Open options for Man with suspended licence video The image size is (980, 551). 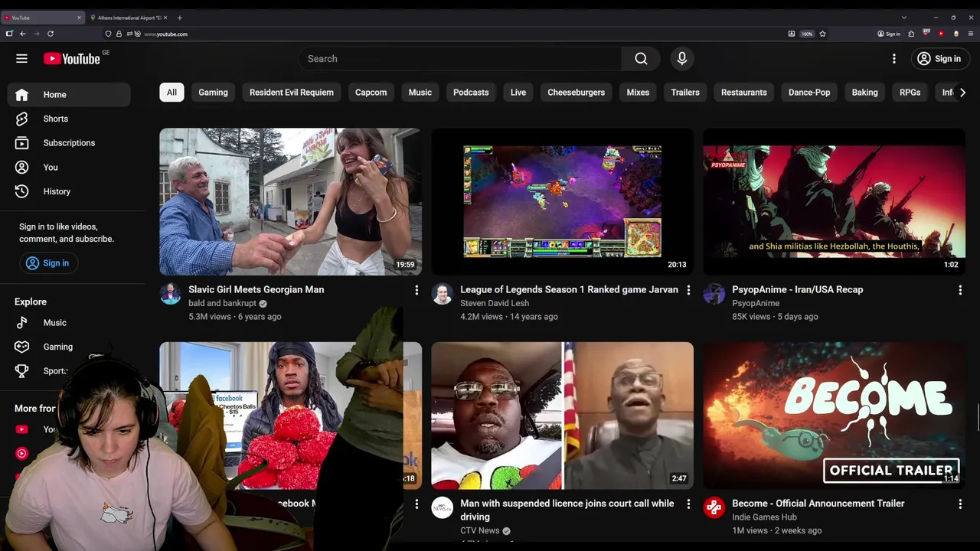(688, 504)
